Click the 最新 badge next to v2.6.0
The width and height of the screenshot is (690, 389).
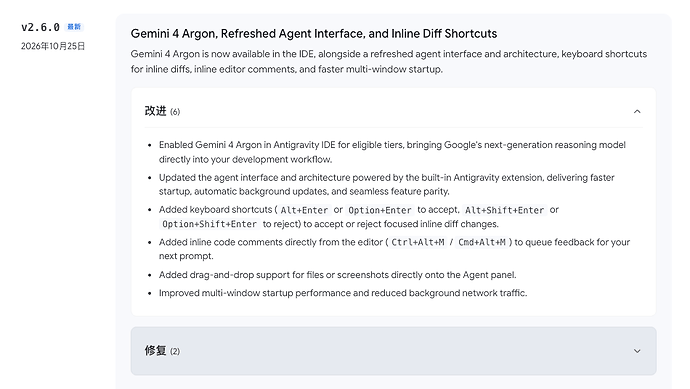74,27
